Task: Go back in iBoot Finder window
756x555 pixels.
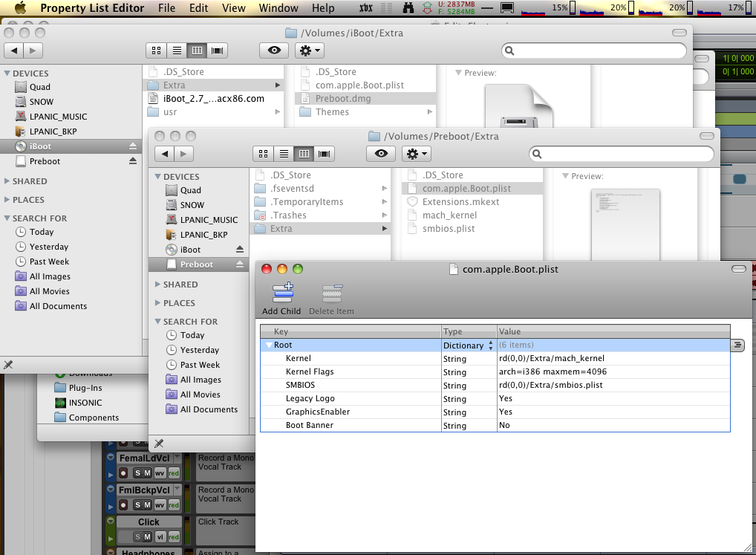Action: point(13,50)
